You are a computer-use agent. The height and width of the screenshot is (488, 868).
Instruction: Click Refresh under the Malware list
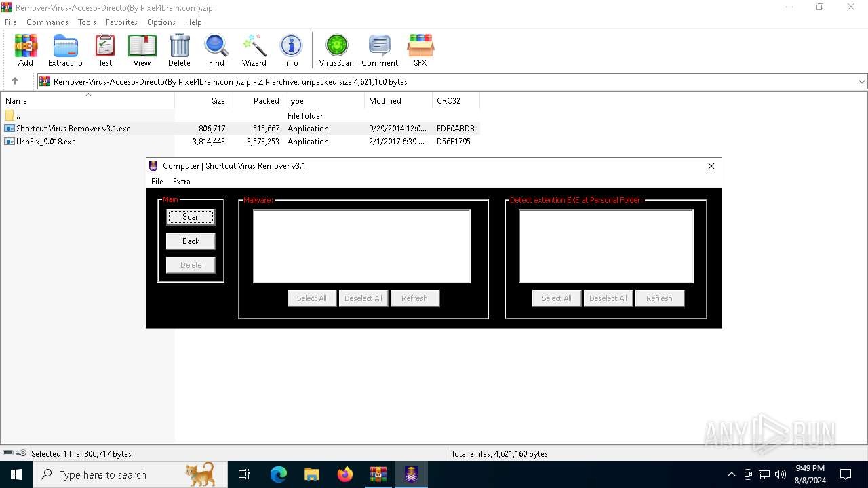414,298
